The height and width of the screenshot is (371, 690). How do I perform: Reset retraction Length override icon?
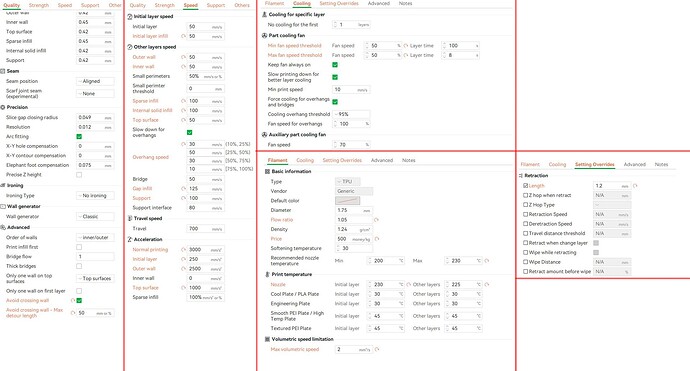pyautogui.click(x=635, y=186)
